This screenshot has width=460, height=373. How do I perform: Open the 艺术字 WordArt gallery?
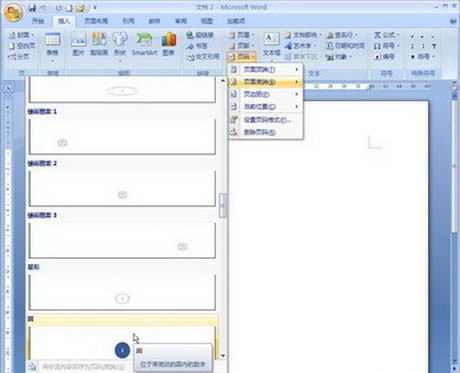point(300,46)
